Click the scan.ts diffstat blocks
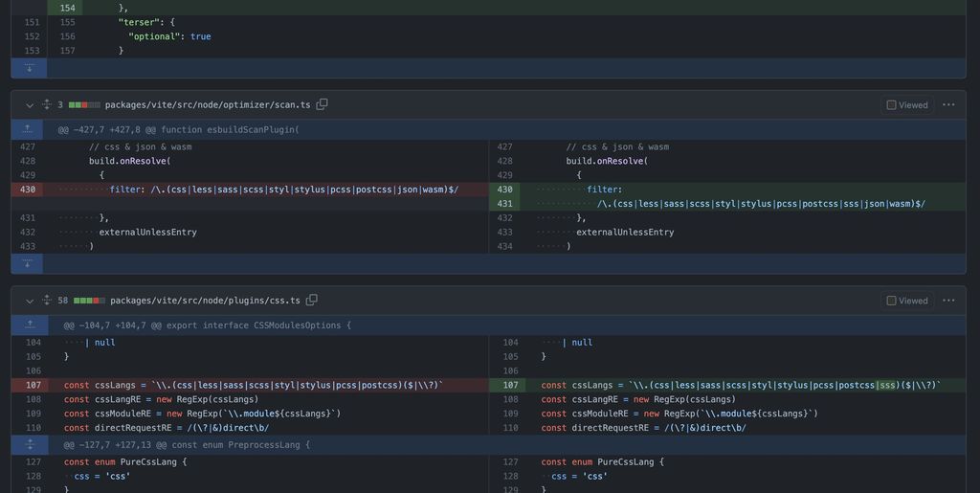This screenshot has height=493, width=980. (x=84, y=105)
